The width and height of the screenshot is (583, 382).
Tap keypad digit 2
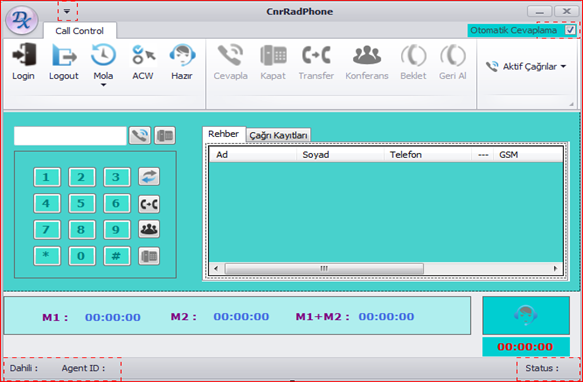[x=82, y=177]
